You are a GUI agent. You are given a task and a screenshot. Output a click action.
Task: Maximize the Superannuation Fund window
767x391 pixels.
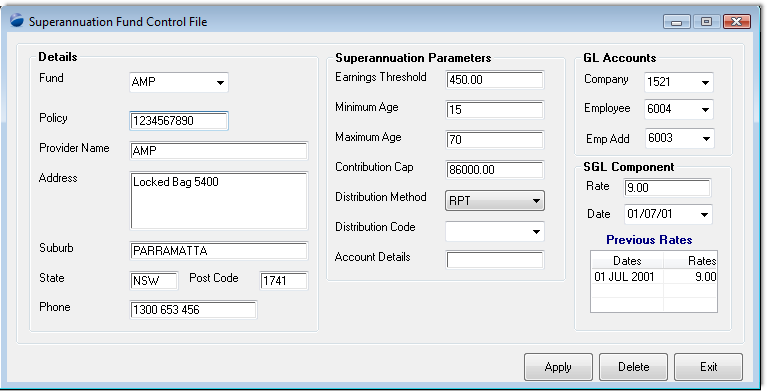click(x=706, y=22)
